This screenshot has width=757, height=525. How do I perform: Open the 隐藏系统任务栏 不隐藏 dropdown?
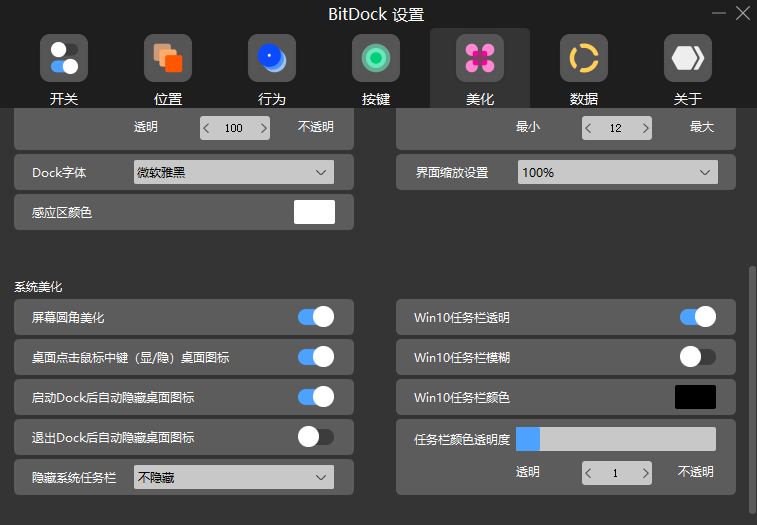(234, 477)
